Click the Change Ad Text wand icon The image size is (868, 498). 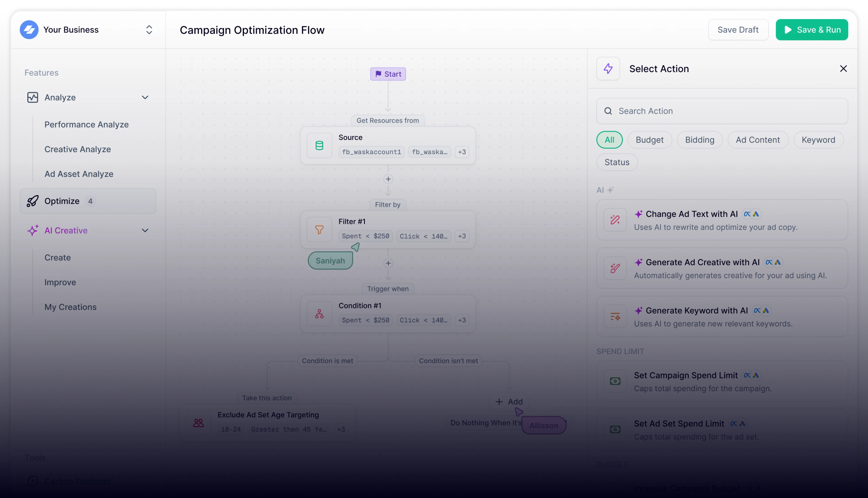point(615,220)
